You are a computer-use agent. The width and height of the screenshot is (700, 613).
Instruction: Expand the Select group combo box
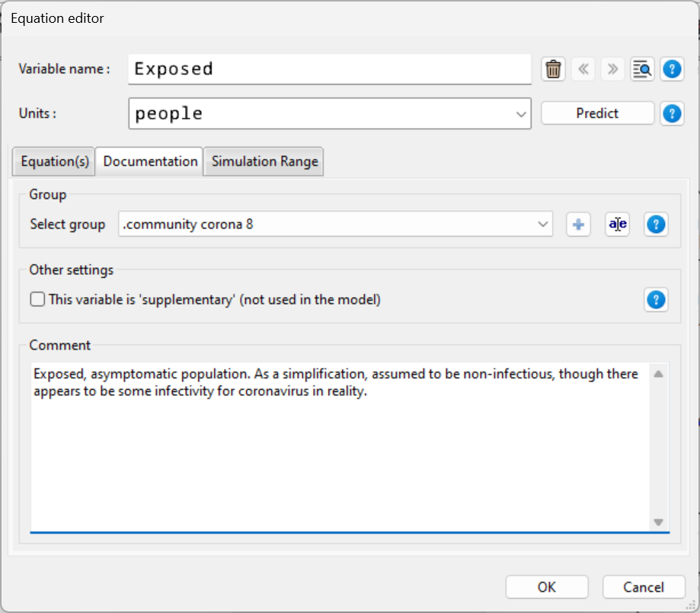coord(542,224)
